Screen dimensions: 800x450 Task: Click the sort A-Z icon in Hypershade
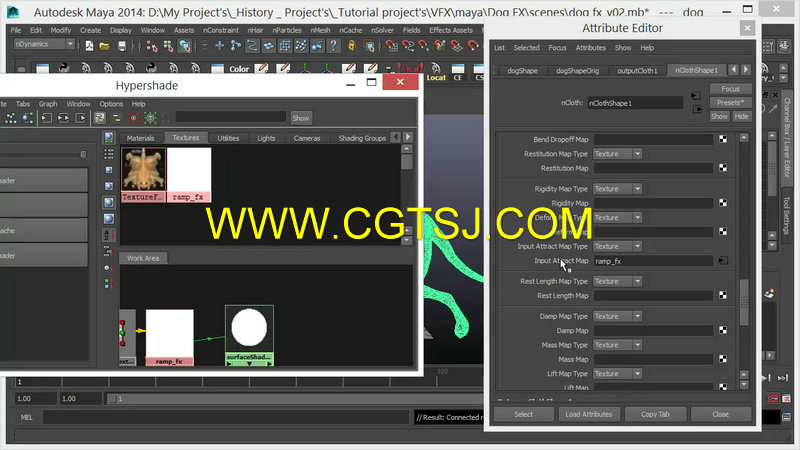click(108, 235)
